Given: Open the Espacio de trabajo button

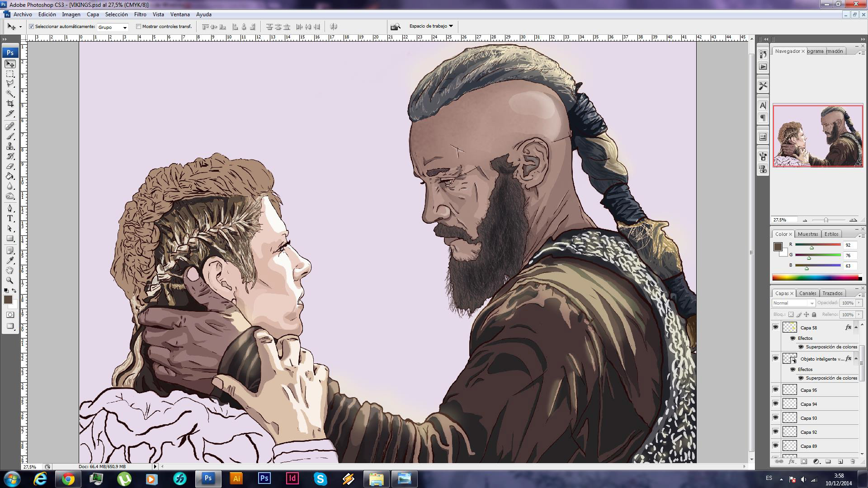Looking at the screenshot, I should (431, 26).
